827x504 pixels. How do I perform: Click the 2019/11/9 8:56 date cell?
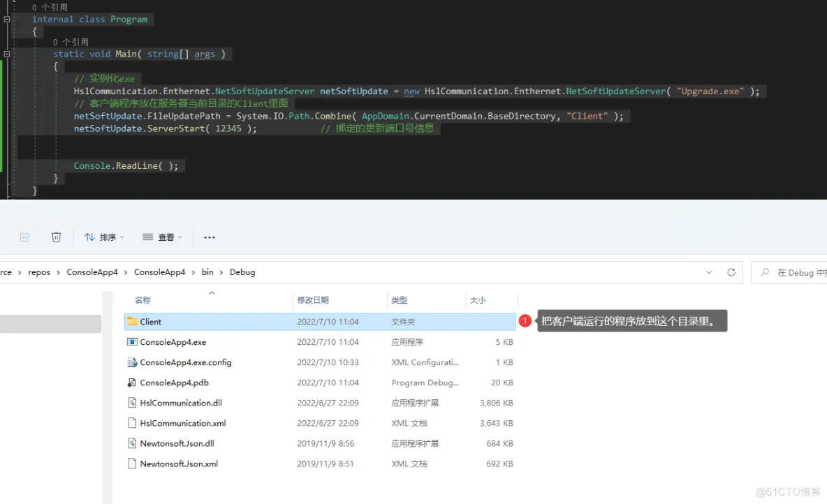325,443
